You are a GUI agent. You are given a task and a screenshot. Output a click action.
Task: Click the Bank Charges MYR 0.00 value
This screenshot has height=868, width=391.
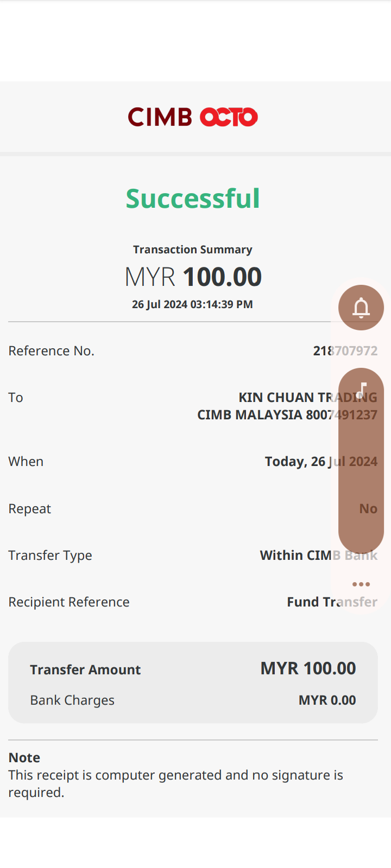tap(327, 700)
